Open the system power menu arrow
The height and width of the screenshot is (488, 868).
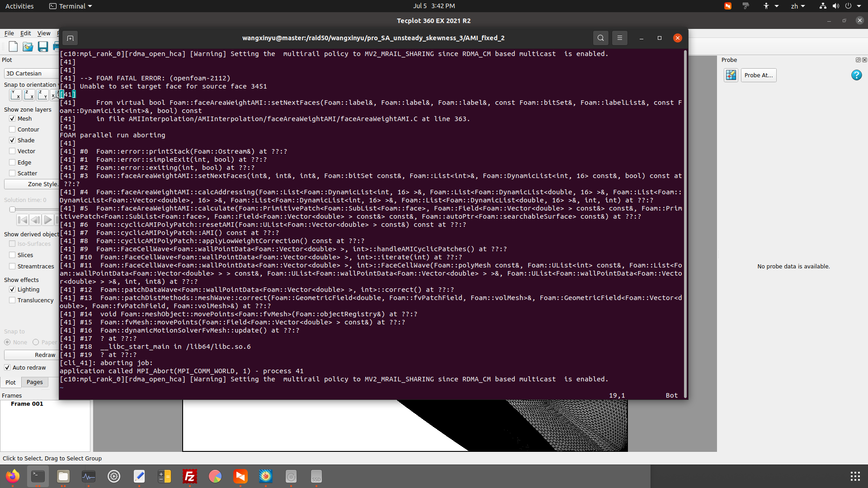click(x=859, y=6)
